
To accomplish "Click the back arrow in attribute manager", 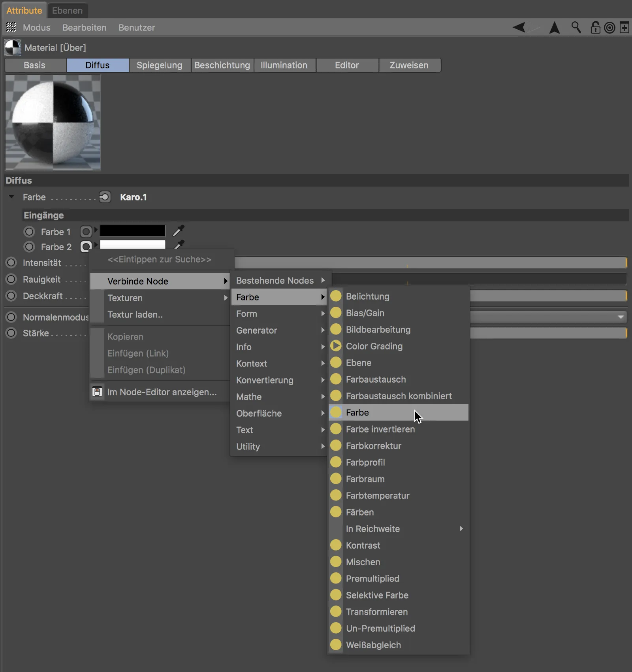I will point(519,27).
